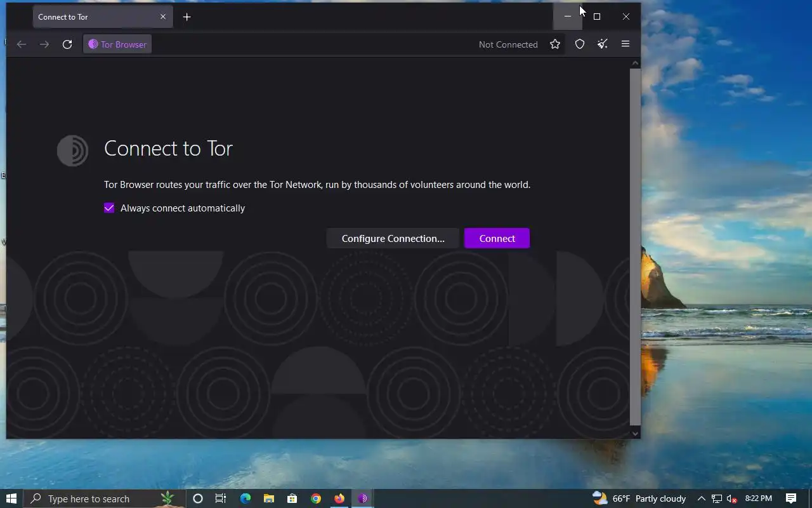Launch Google Chrome from taskbar
Viewport: 812px width, 508px height.
[x=316, y=498]
